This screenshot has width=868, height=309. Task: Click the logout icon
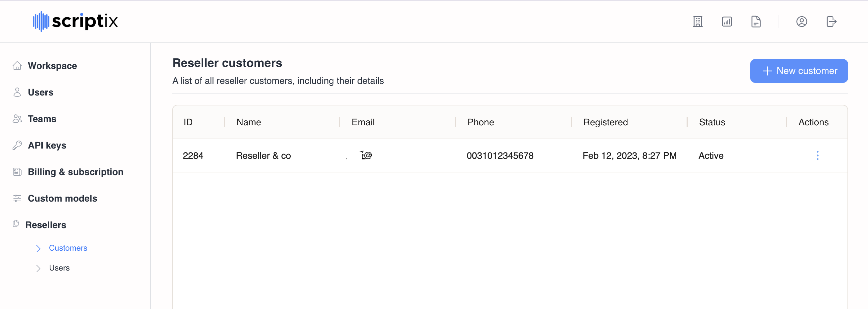click(x=831, y=22)
